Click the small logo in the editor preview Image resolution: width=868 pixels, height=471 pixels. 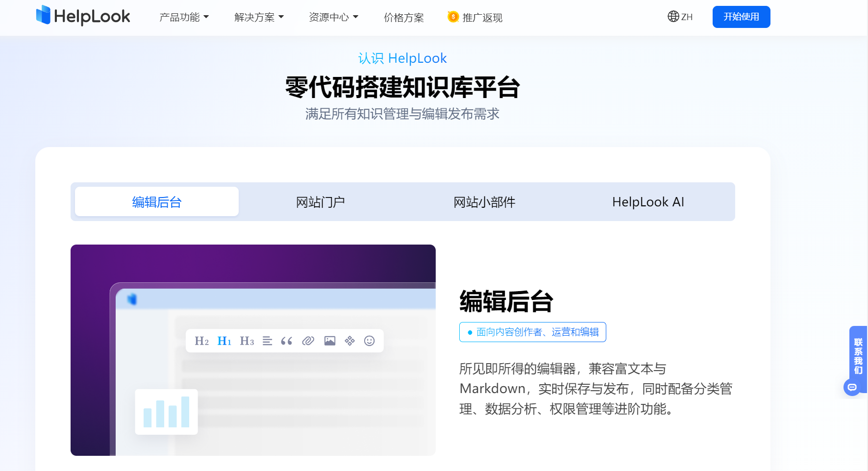[x=132, y=299]
